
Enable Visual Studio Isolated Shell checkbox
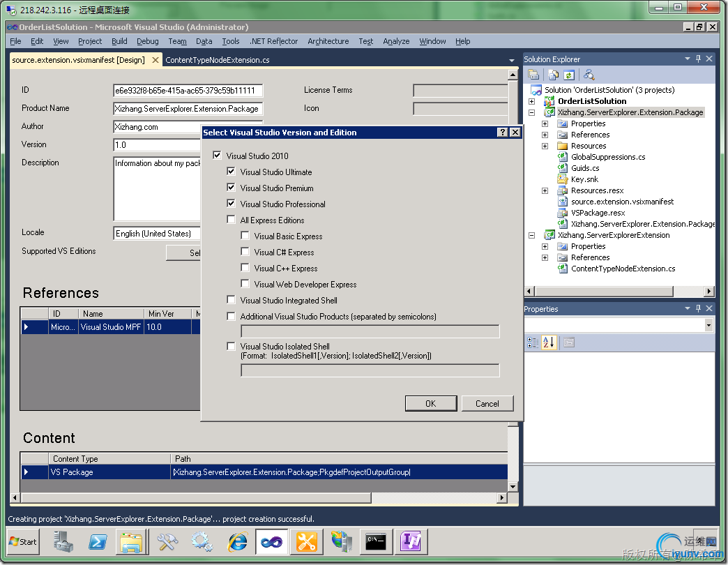point(232,346)
